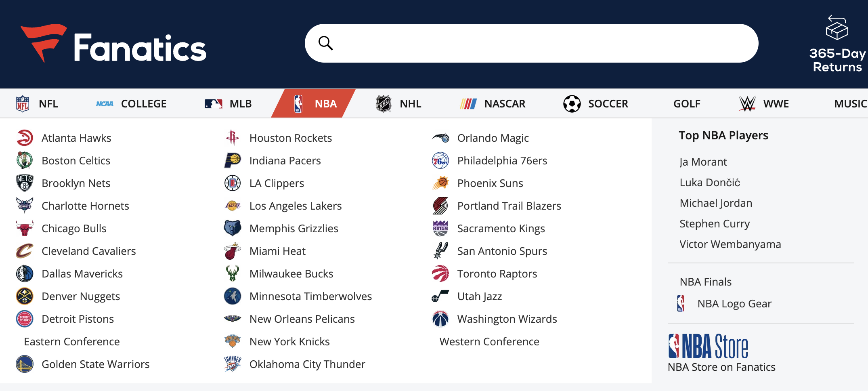View Luka Dončić gear
This screenshot has height=391, width=868.
coord(710,183)
